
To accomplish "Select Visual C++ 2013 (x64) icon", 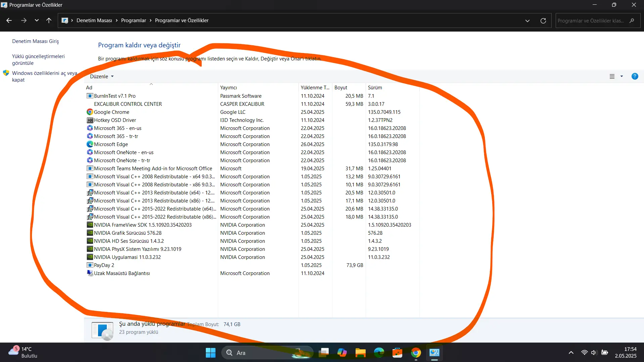I will [x=90, y=193].
